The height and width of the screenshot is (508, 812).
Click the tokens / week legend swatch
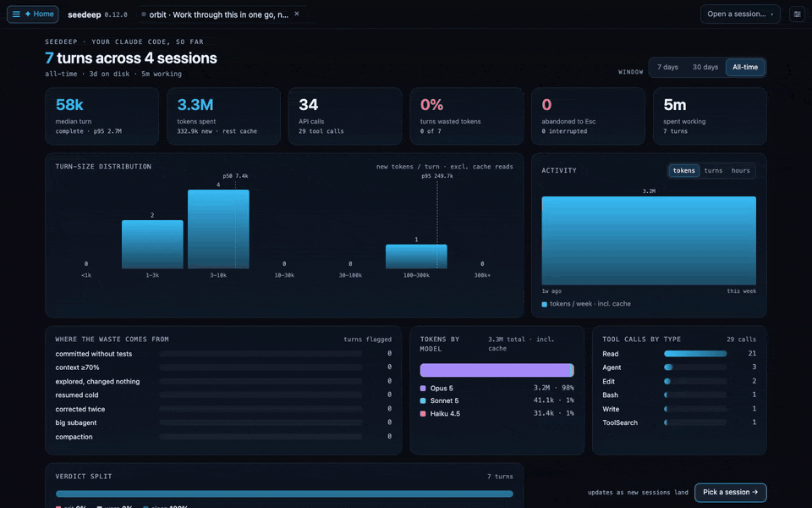544,304
